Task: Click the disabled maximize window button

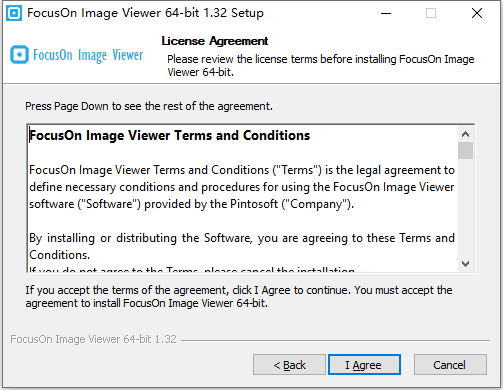Action: click(x=431, y=13)
